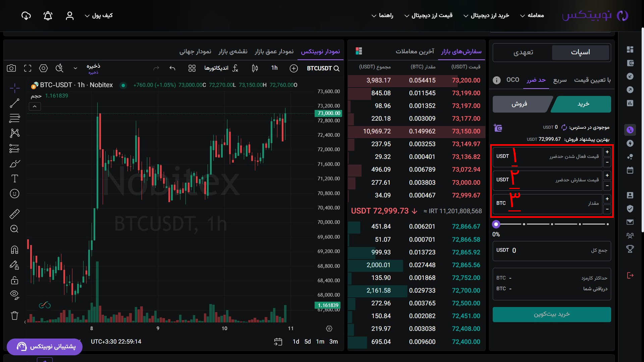
Task: Collapse the chart legend chevron
Action: tap(35, 107)
